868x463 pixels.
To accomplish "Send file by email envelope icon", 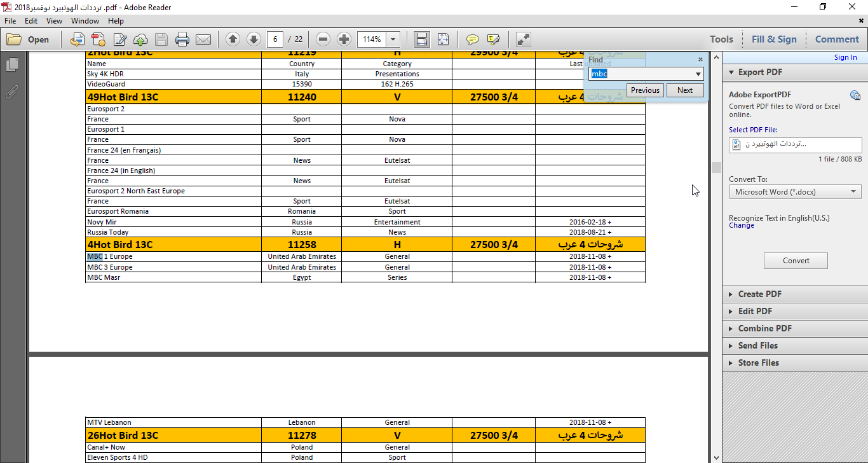I will [x=203, y=39].
